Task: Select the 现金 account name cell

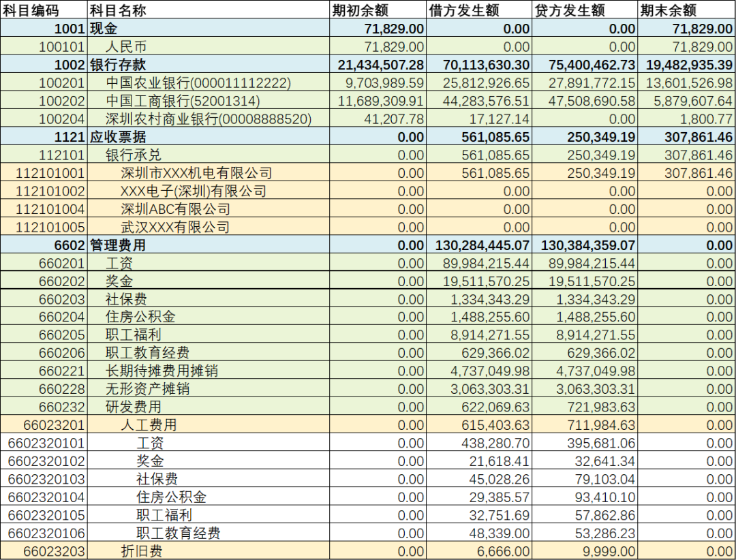Action: tap(209, 29)
